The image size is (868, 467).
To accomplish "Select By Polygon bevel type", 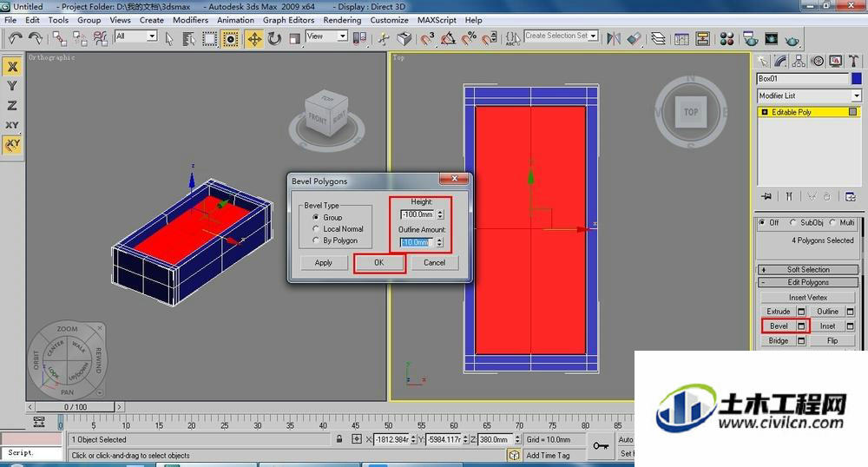I will tap(316, 240).
